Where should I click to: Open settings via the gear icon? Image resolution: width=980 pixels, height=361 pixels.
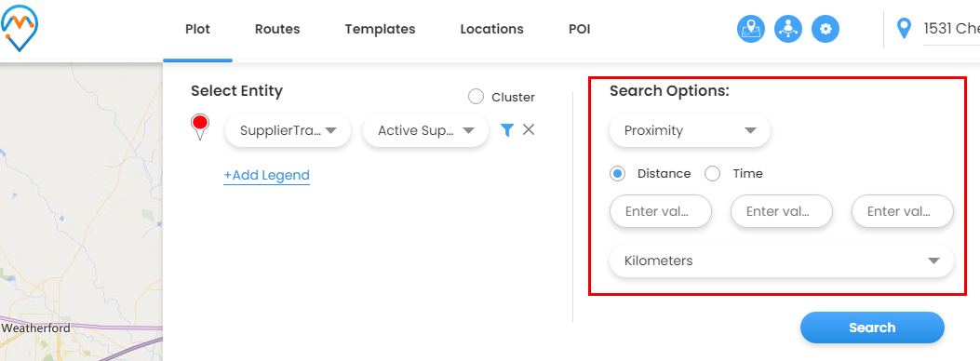click(826, 29)
